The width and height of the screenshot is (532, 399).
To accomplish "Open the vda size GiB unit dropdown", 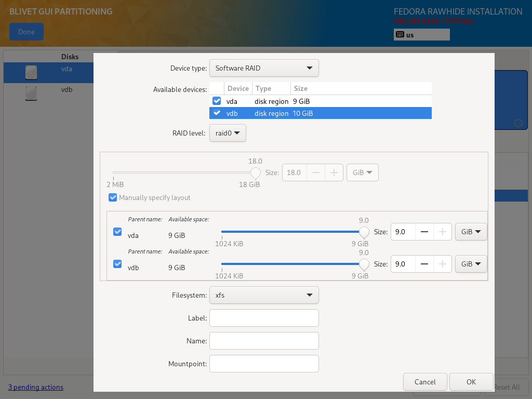I will click(471, 232).
